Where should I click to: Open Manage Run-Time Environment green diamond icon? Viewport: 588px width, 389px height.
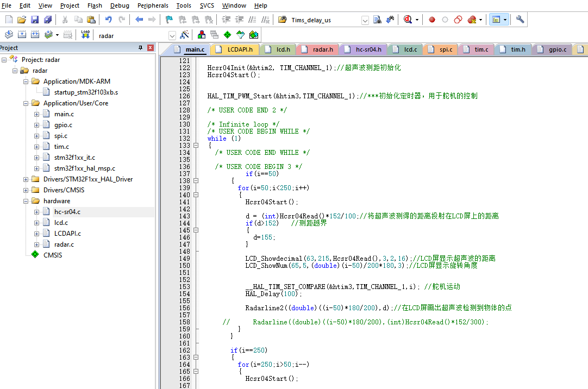pyautogui.click(x=227, y=35)
